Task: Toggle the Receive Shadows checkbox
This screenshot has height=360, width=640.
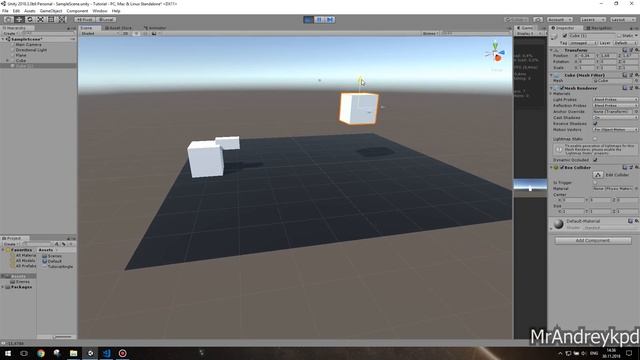Action: (595, 124)
